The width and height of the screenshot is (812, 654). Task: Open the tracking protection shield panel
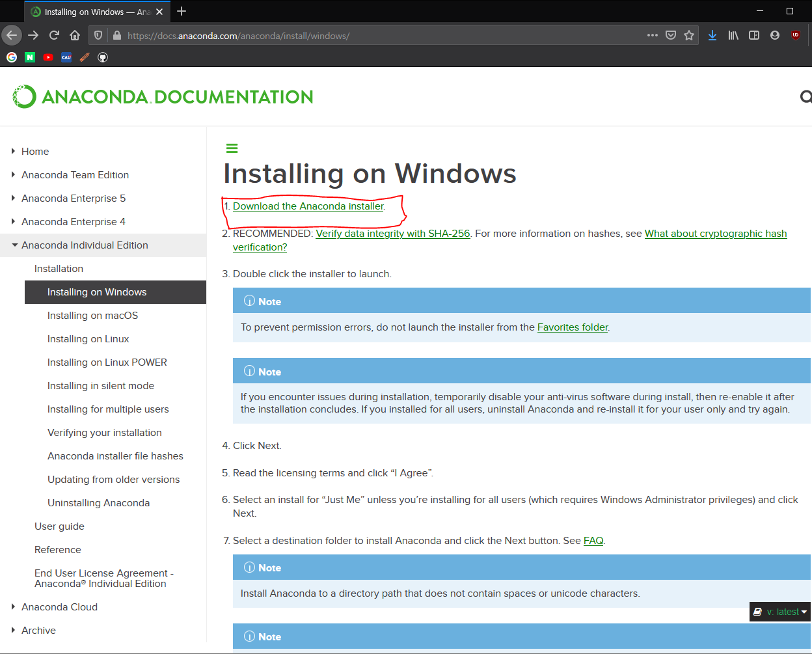(x=98, y=35)
